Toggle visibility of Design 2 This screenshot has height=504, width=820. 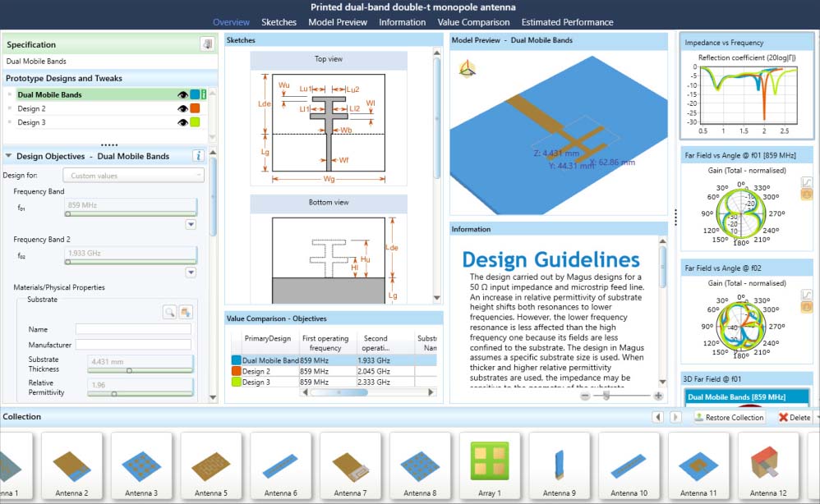click(x=181, y=109)
